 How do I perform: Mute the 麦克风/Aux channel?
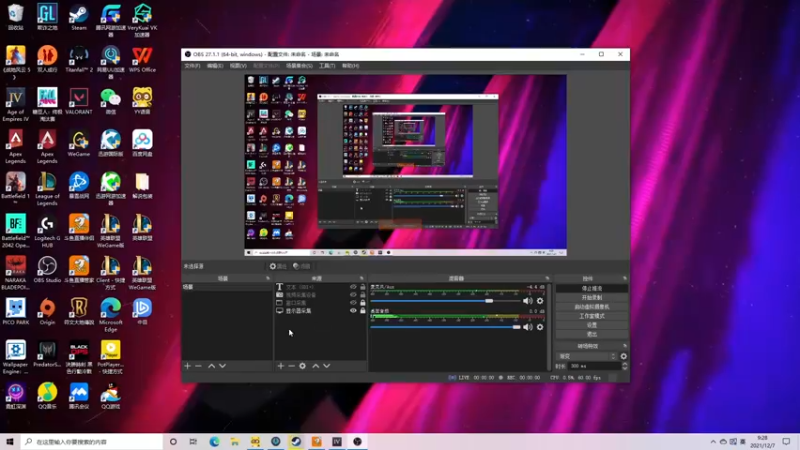[x=528, y=301]
